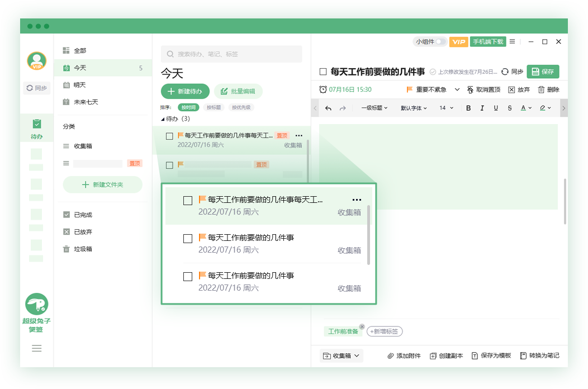Sync the note using 同步 beside 保存

[x=512, y=72]
